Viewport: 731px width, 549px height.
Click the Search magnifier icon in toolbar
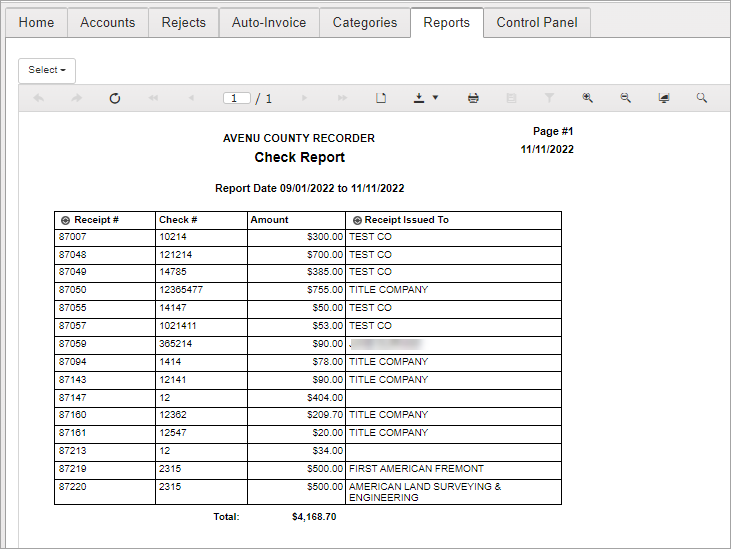702,98
